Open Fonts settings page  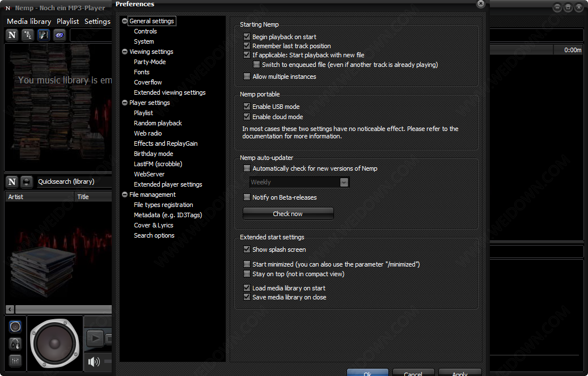pos(141,72)
